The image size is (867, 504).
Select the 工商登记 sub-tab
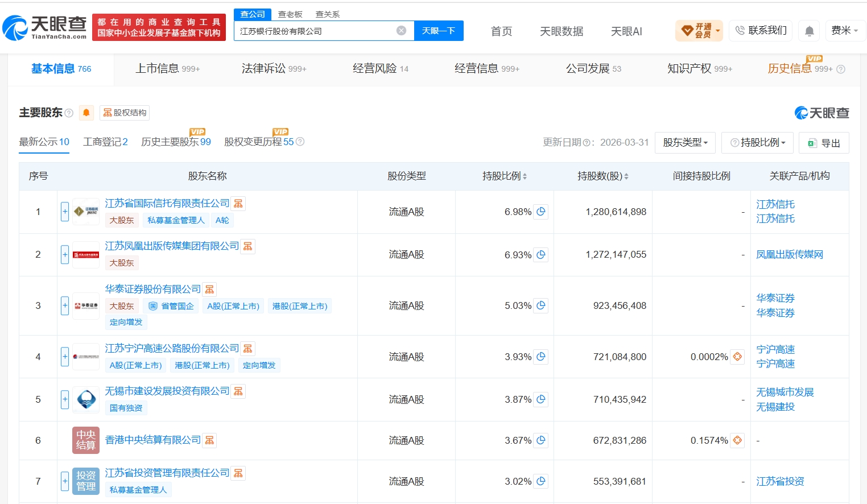pyautogui.click(x=105, y=142)
